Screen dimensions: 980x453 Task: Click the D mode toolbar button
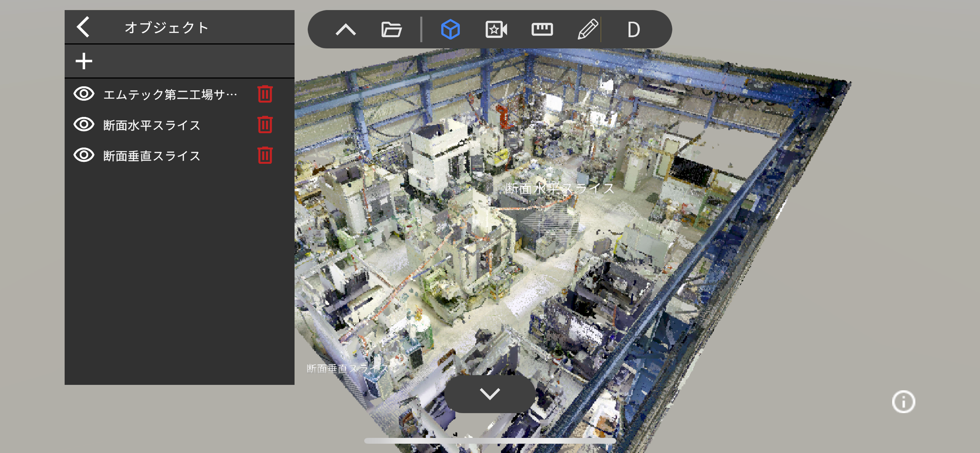tap(634, 29)
